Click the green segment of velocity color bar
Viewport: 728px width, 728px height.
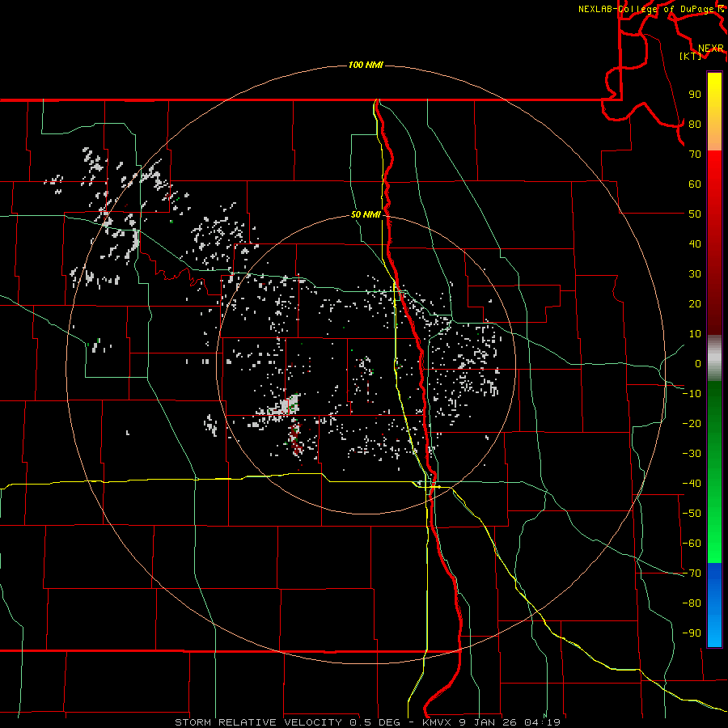[x=714, y=472]
